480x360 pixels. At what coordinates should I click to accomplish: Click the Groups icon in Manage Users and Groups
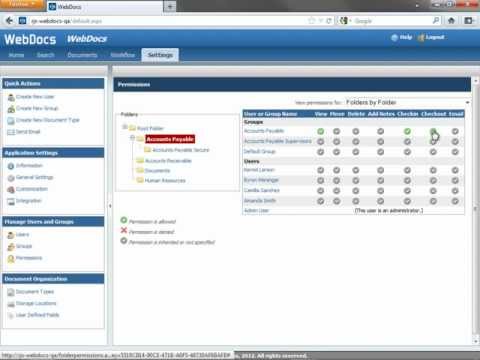[x=11, y=247]
